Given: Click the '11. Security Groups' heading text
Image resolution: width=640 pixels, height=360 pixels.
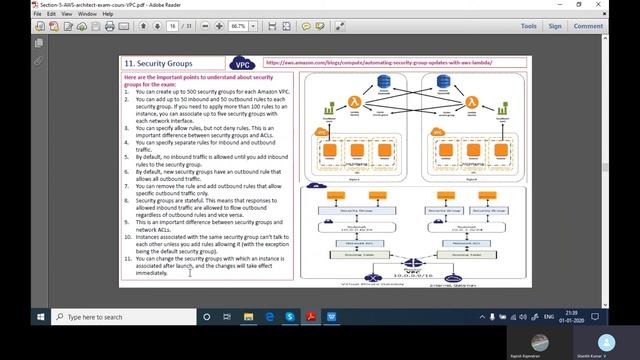Looking at the screenshot, I should [x=158, y=64].
